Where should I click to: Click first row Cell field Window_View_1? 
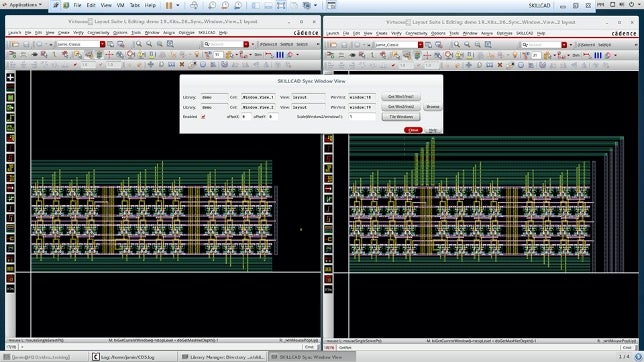[258, 97]
